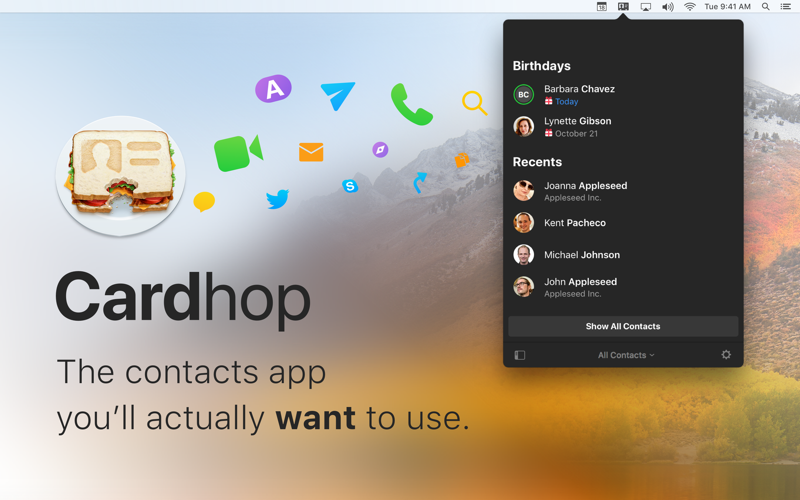Viewport: 800px width, 500px height.
Task: Click the Cardhop sandwich app icon
Action: point(121,176)
